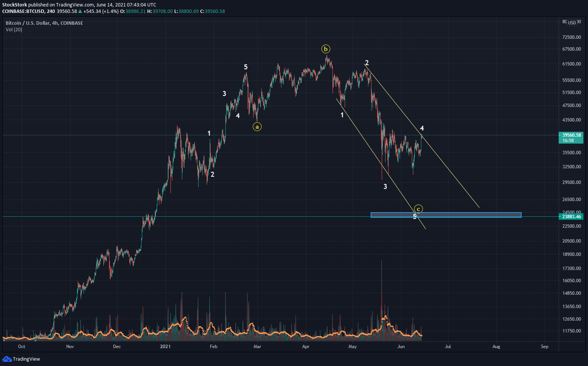
Task: Click the 16:58 bar countdown timer
Action: [x=568, y=141]
